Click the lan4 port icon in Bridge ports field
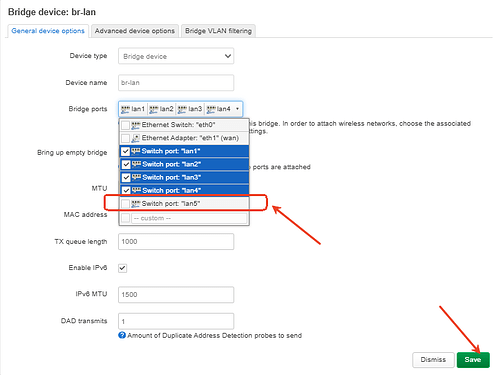The width and height of the screenshot is (493, 375). pyautogui.click(x=211, y=109)
